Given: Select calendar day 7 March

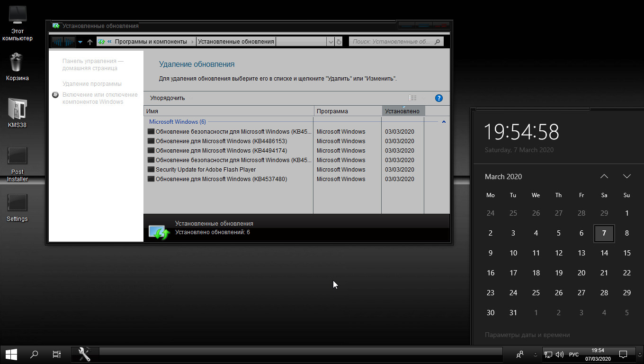Looking at the screenshot, I should [x=604, y=233].
